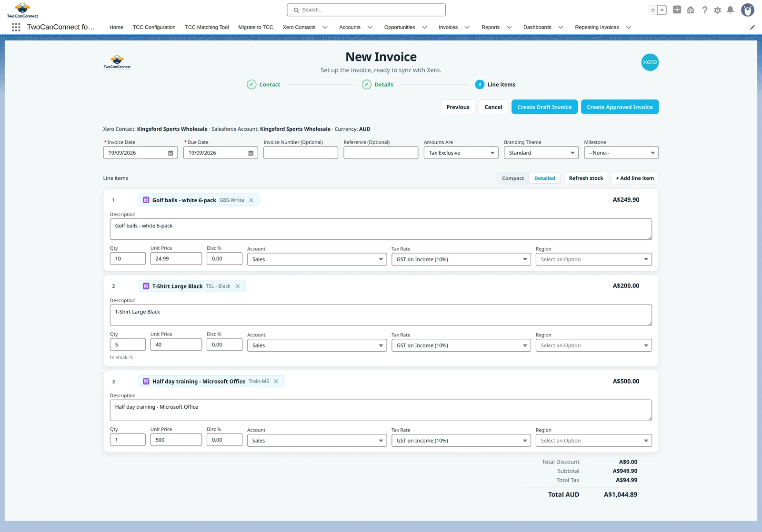This screenshot has width=762, height=532.
Task: Click the Cancel button
Action: tap(493, 107)
